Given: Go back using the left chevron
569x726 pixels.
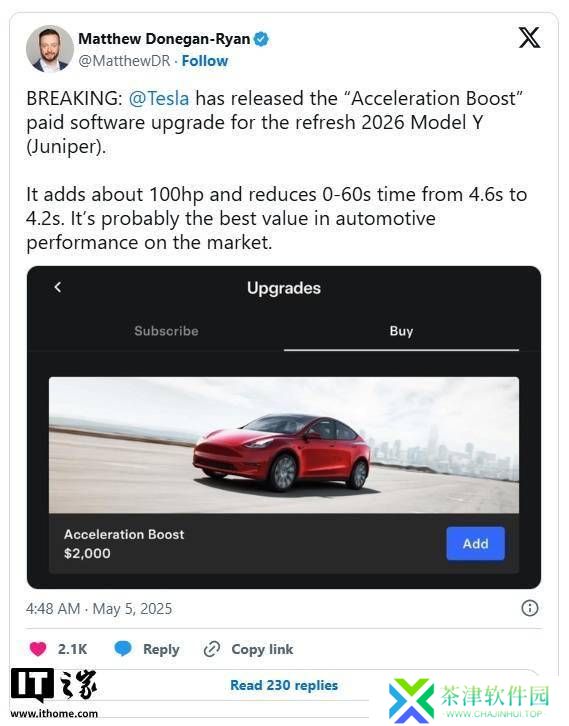Looking at the screenshot, I should [58, 287].
